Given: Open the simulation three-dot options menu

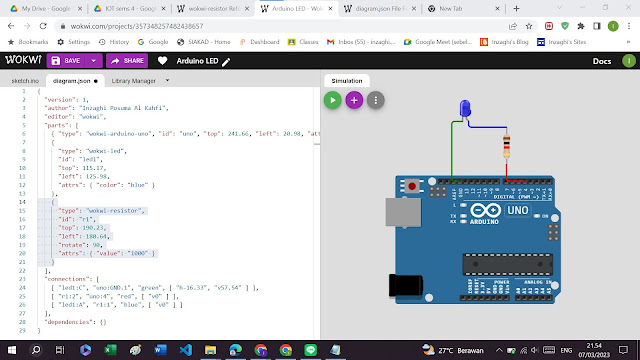Looking at the screenshot, I should (376, 100).
